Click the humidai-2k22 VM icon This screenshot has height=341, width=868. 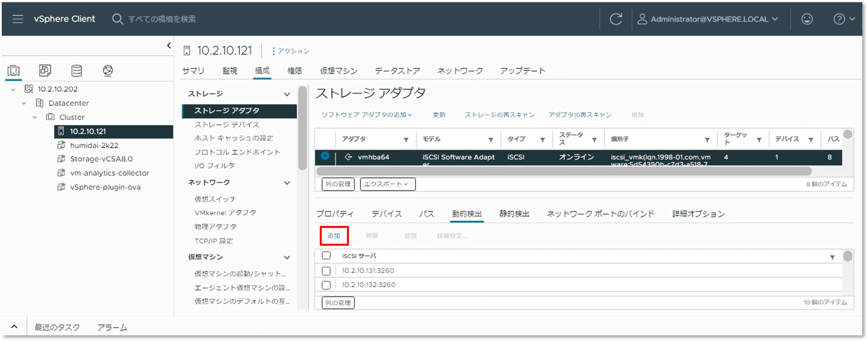pos(61,145)
